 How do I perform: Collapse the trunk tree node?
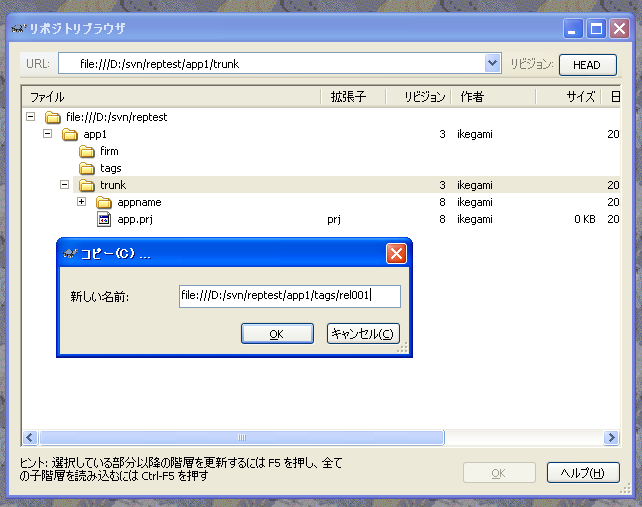coord(64,185)
